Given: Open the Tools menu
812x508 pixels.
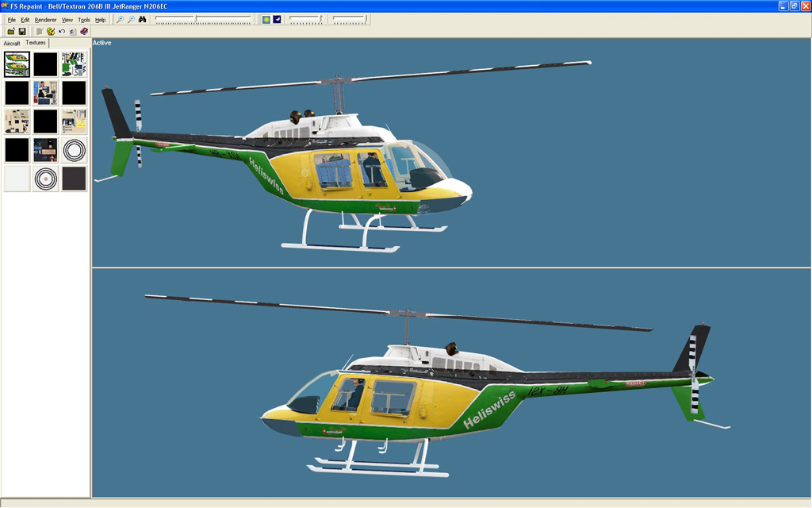Looking at the screenshot, I should [x=84, y=20].
